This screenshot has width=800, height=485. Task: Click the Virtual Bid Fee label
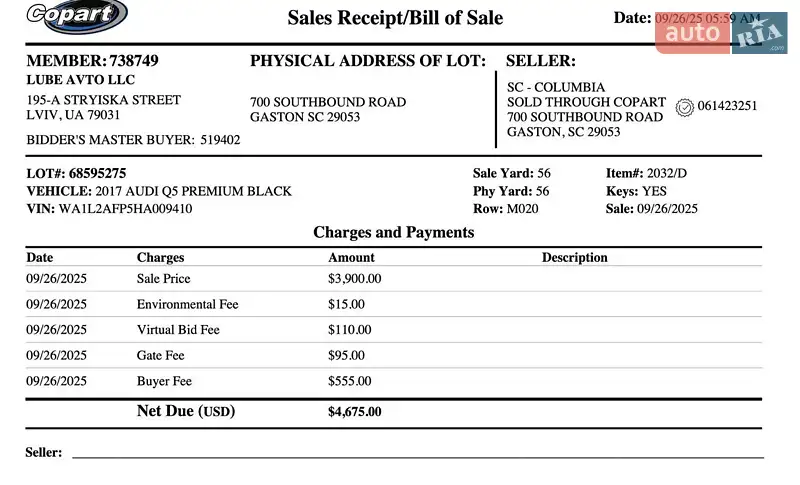click(178, 329)
